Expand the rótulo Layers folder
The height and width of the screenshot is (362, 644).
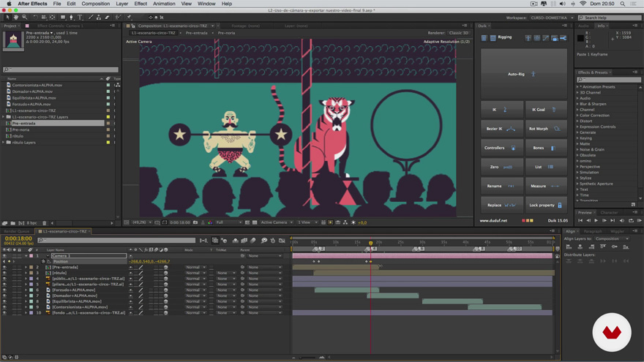pos(4,143)
